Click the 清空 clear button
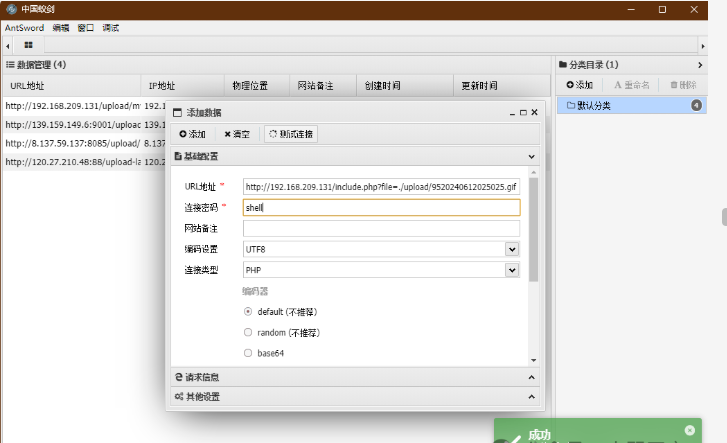 coord(236,134)
